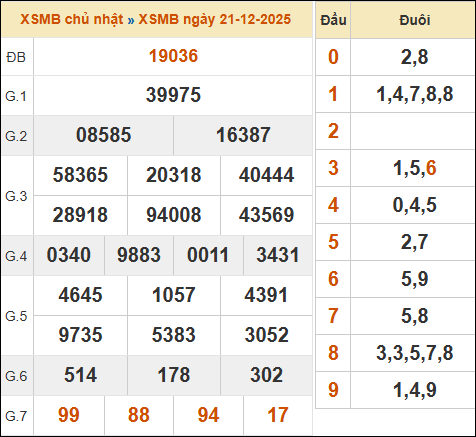Screen dimensions: 476x437
Task: Click the G.3 row label
Action: 16,196
